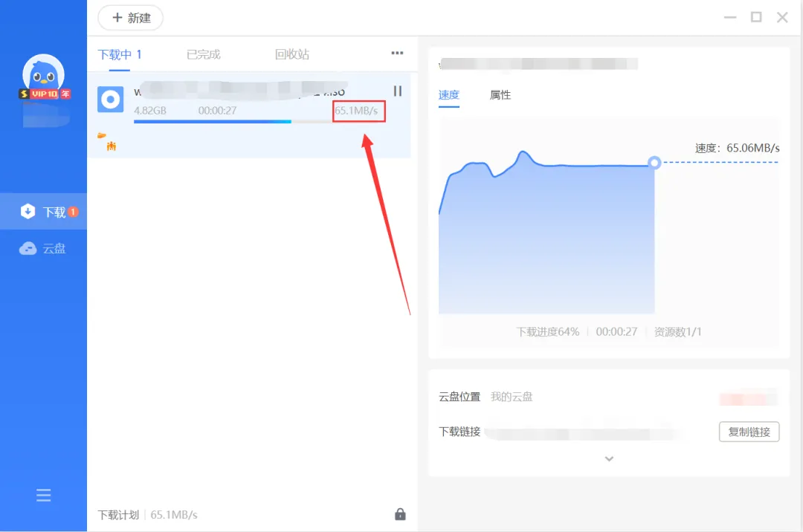The width and height of the screenshot is (803, 532).
Task: Open the 属性 properties tab
Action: (500, 95)
